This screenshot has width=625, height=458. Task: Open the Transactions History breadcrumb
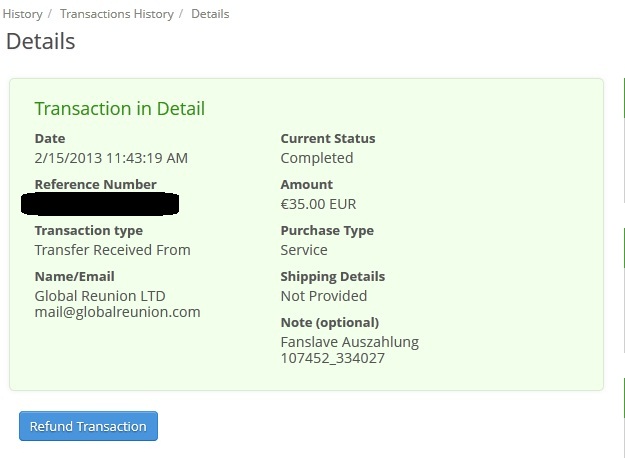pos(116,14)
